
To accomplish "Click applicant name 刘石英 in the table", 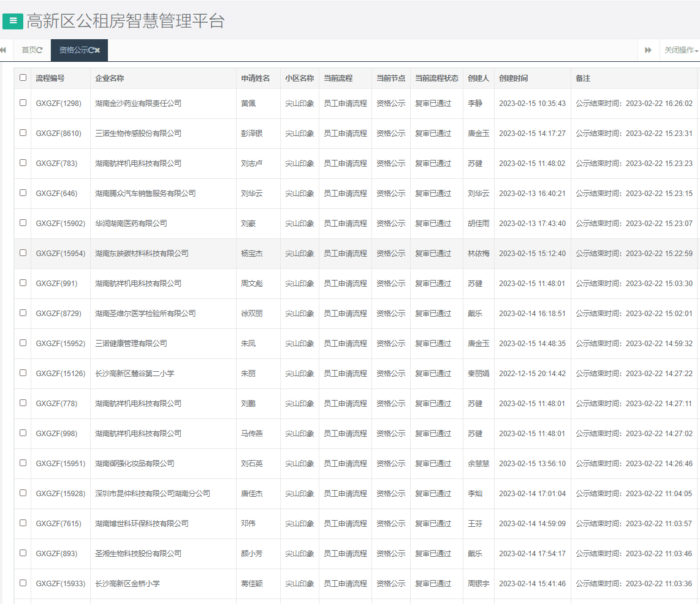I will tap(251, 464).
